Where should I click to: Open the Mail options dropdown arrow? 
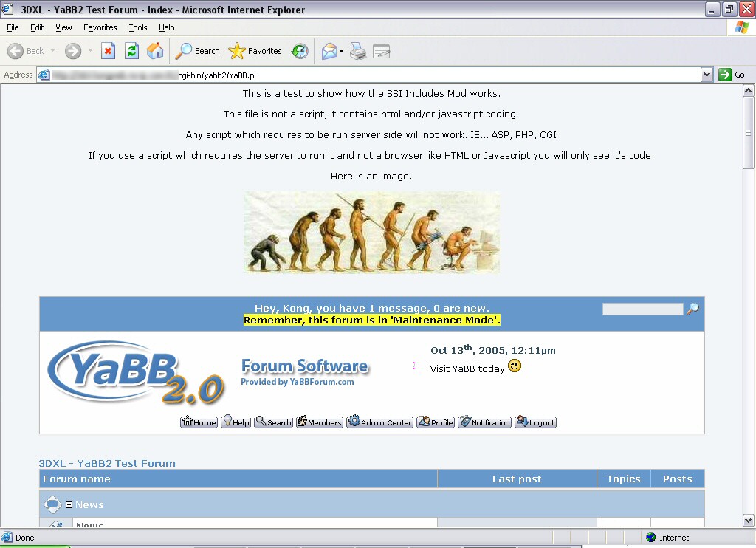[341, 51]
